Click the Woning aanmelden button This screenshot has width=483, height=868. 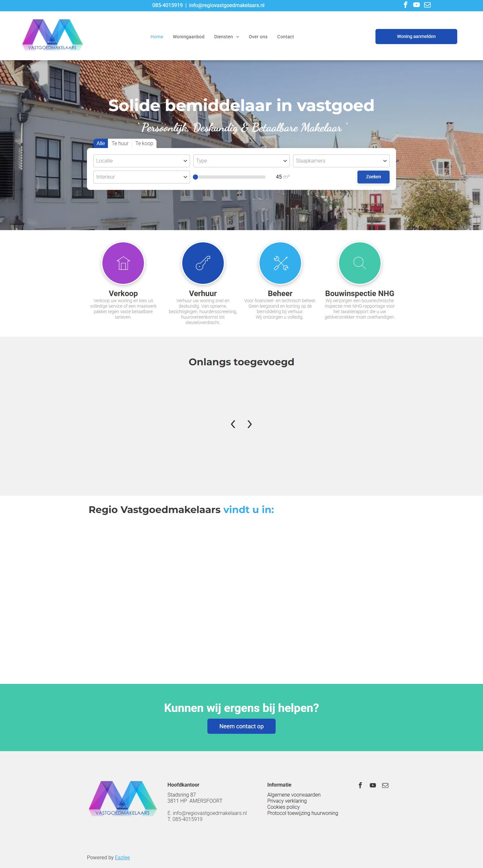point(416,36)
